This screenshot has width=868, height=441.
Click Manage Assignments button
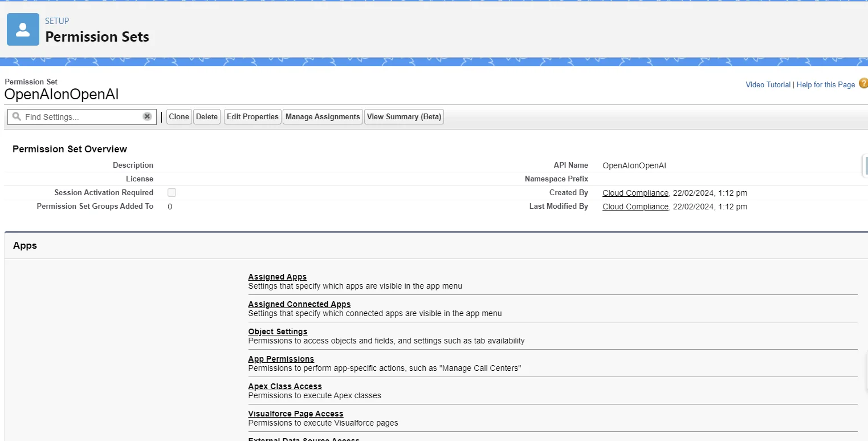click(x=323, y=117)
